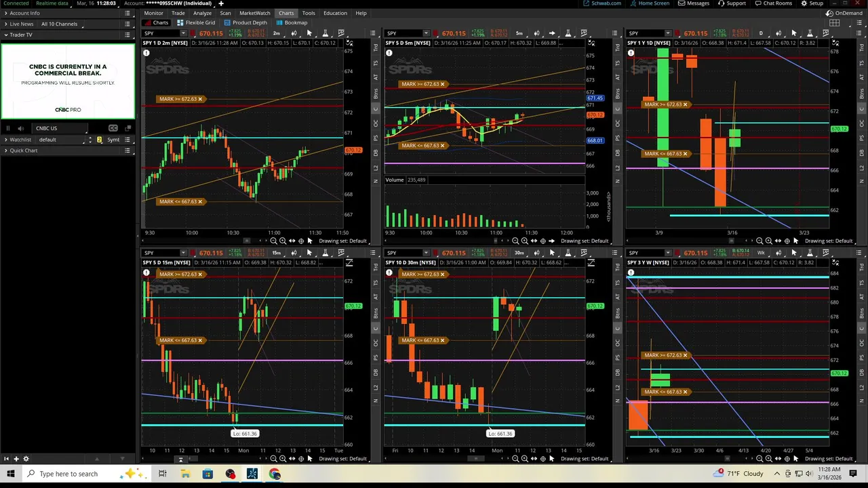The image size is (868, 488).
Task: Open sidebar settings gear icon
Action: pyautogui.click(x=26, y=459)
